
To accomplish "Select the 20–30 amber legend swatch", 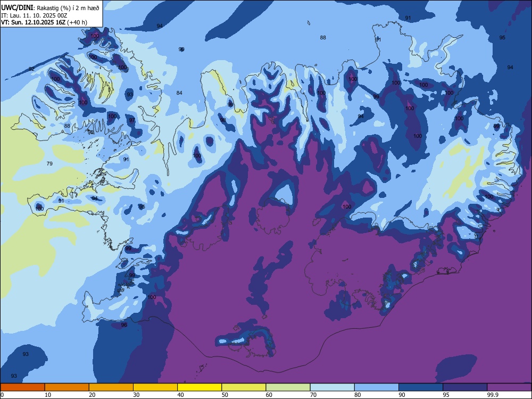I will (111, 387).
